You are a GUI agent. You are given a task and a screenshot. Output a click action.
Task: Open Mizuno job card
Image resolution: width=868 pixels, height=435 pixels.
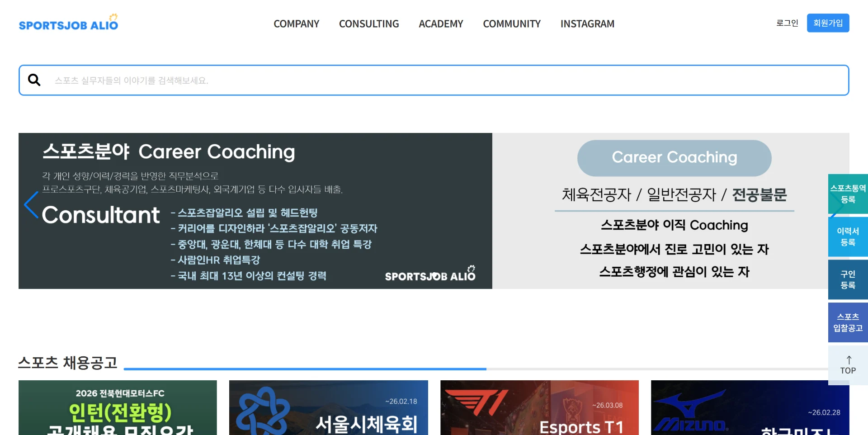tap(750, 408)
